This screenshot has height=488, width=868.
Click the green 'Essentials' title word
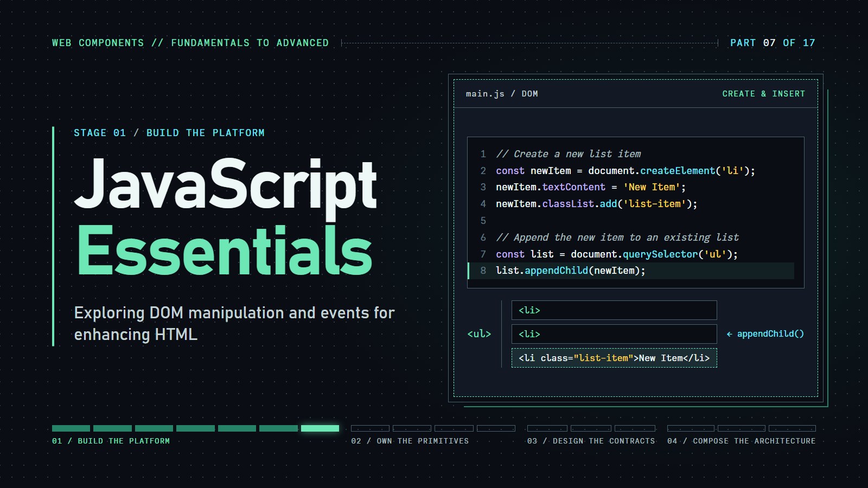pos(225,251)
